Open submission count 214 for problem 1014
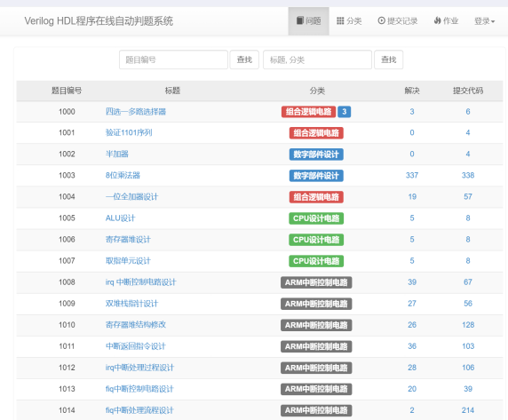This screenshot has height=420, width=508. click(468, 410)
